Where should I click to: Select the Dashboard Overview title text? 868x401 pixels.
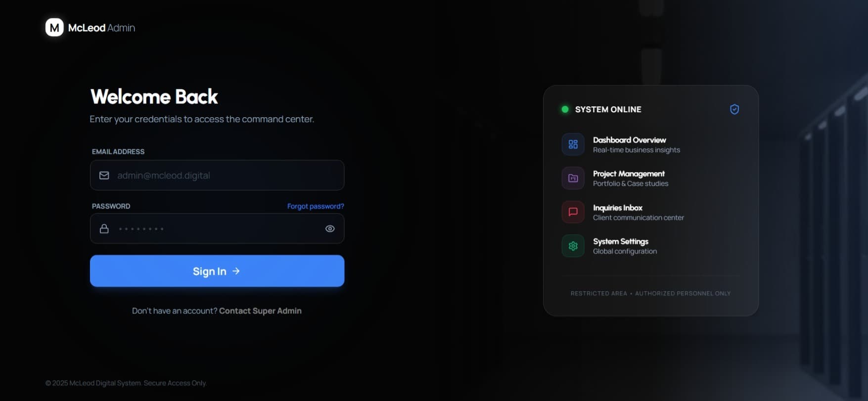629,140
